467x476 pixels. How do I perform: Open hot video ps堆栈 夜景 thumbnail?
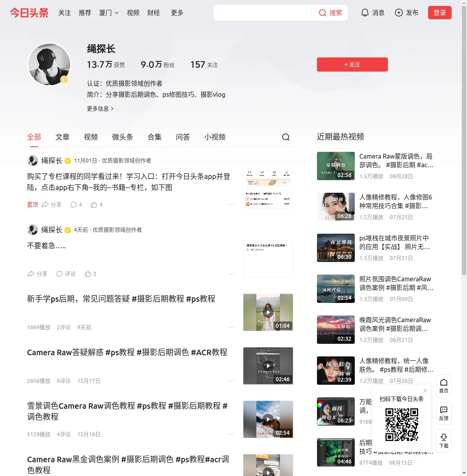pos(336,248)
